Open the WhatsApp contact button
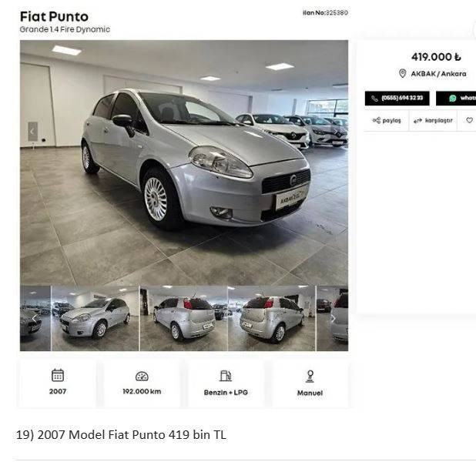This screenshot has height=462, width=476. point(456,99)
